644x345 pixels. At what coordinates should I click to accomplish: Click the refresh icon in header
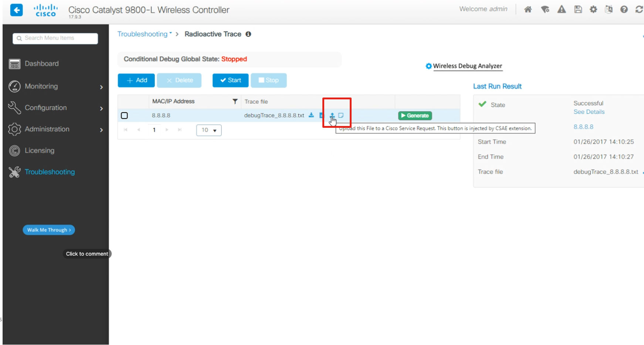639,9
